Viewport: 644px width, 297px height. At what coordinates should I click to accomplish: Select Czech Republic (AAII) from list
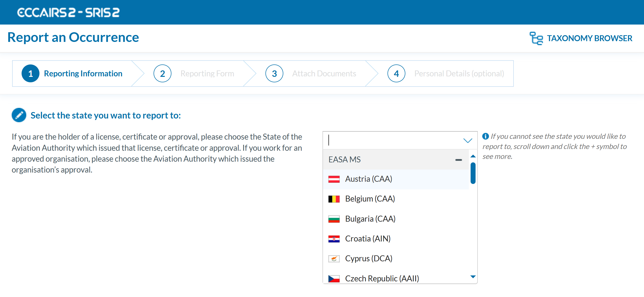pyautogui.click(x=382, y=278)
